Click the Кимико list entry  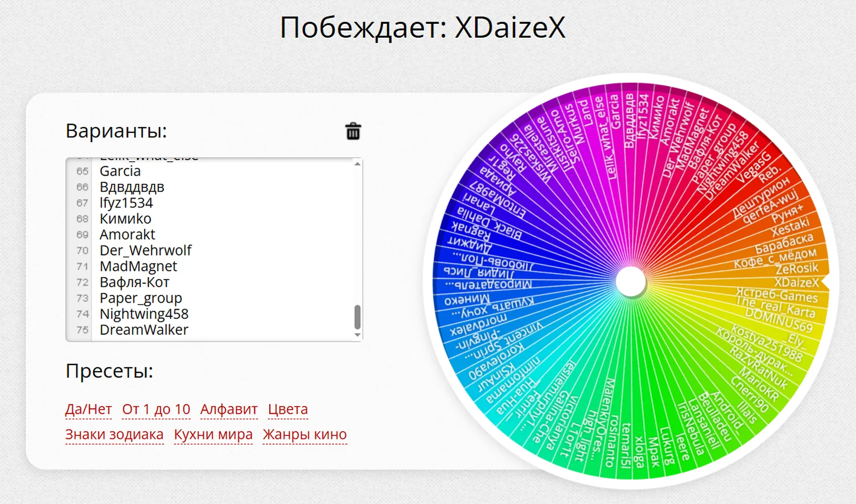tap(126, 219)
